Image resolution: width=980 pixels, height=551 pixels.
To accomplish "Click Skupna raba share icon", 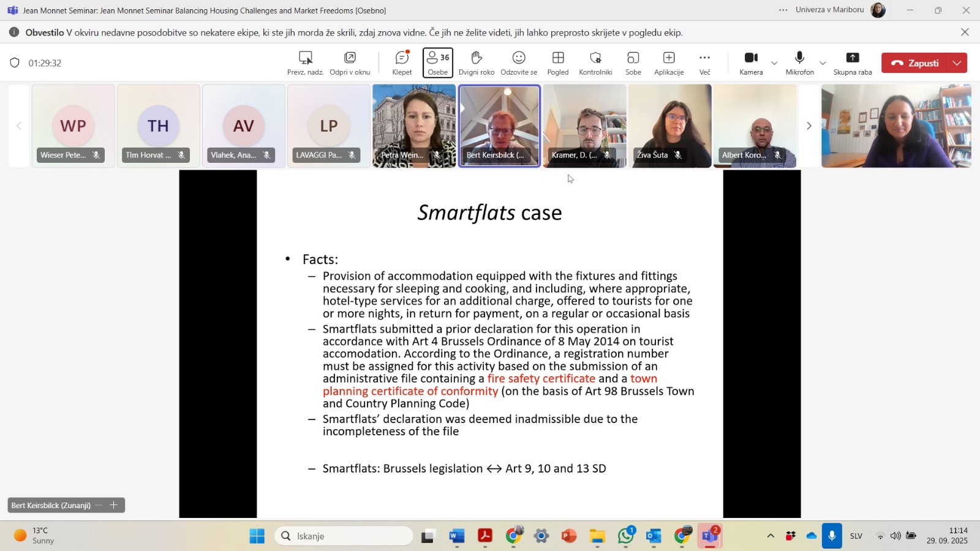I will (852, 62).
